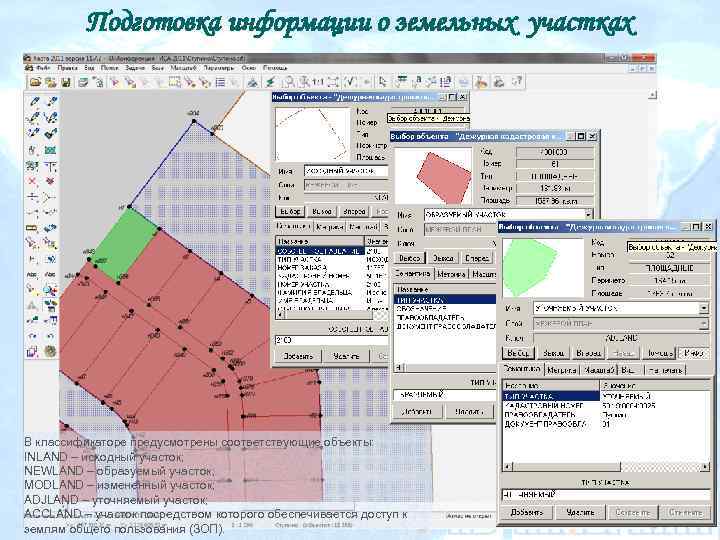This screenshot has height=540, width=720.
Task: Switch to Метрика tab in ОБРАЗУЕМЫЙ УЧАСТОК dialog
Action: (451, 274)
